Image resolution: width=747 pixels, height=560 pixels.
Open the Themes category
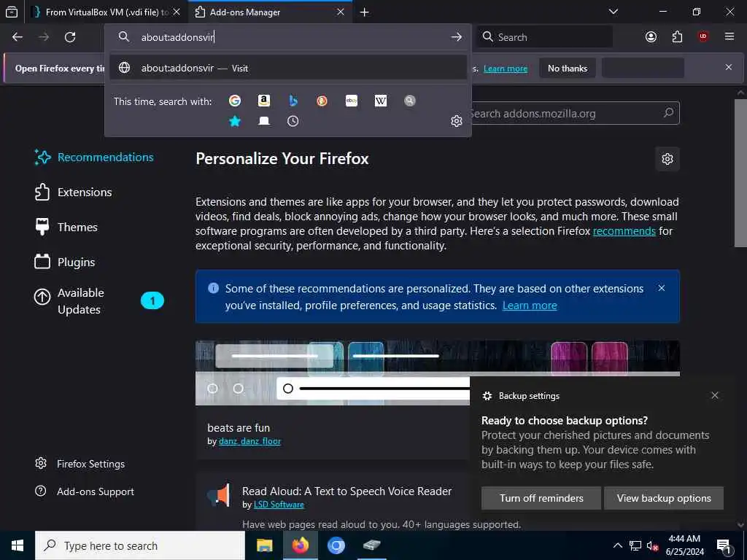[66, 227]
